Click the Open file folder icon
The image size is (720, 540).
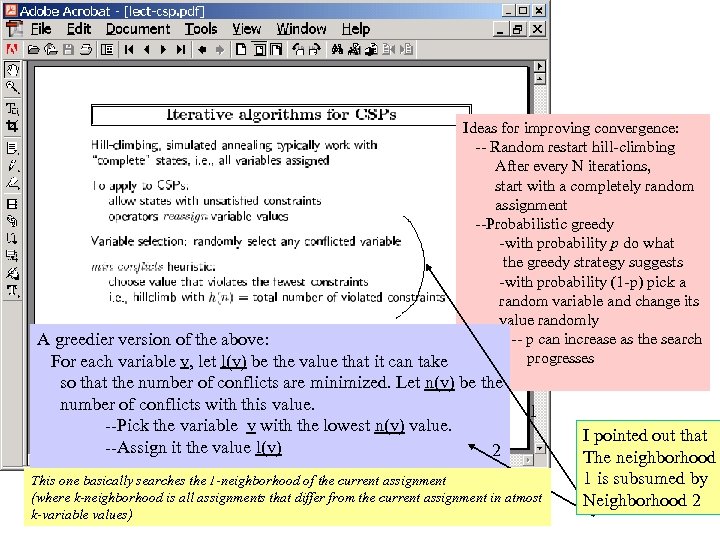[x=33, y=49]
